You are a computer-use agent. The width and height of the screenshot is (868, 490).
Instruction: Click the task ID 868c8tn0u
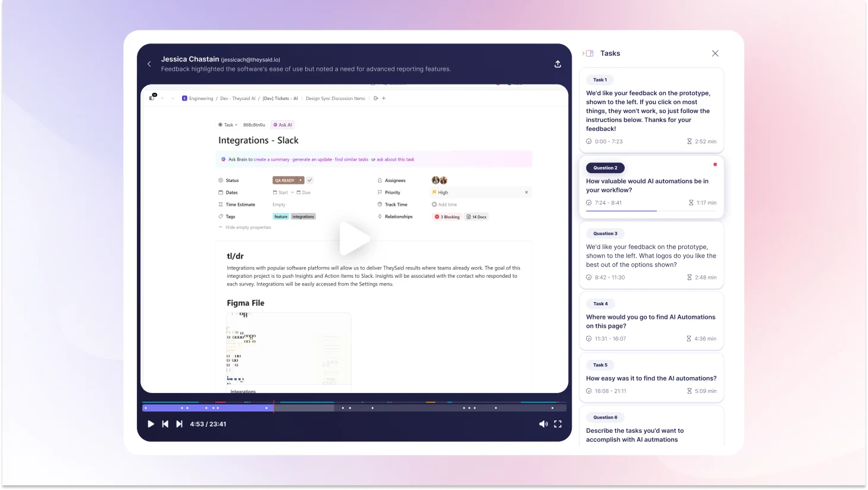(254, 125)
